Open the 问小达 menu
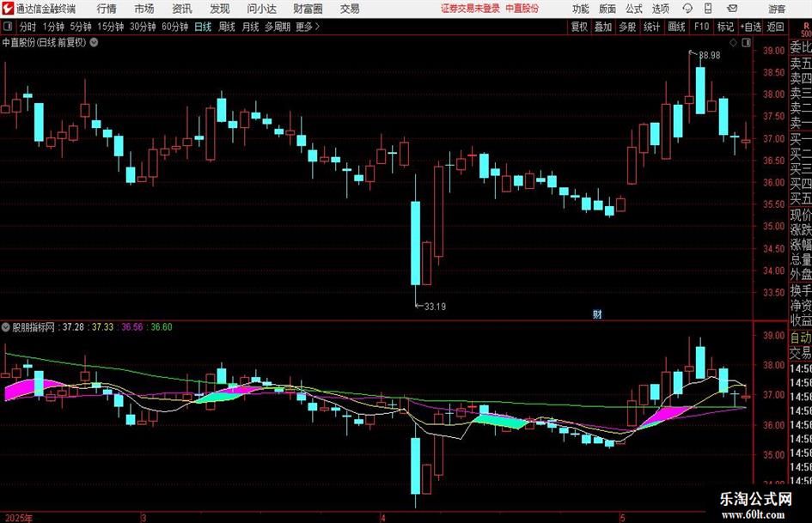812x523 pixels. click(261, 9)
